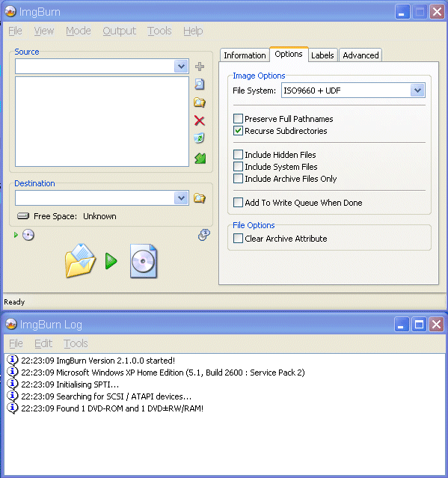Check Add To Write Queue When Done
Screen dimensions: 448x478
tap(238, 203)
